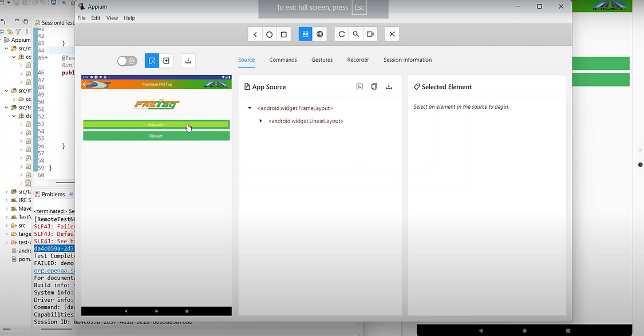Activate Select Elements mode icon

(x=152, y=61)
